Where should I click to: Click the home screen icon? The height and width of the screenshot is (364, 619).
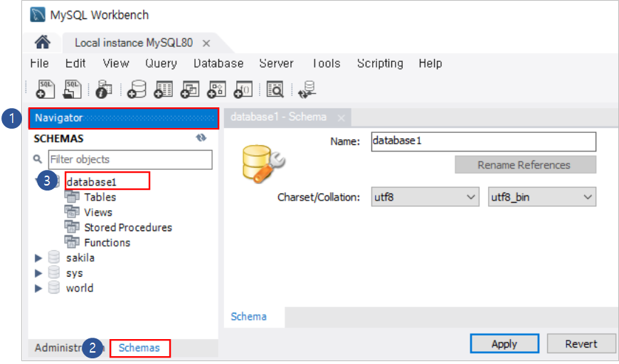(x=43, y=42)
